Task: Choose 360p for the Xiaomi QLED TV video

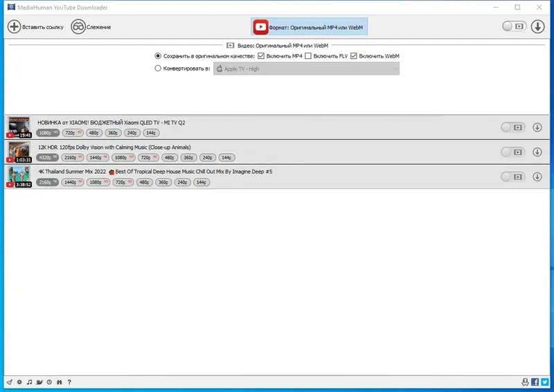Action: pos(113,133)
